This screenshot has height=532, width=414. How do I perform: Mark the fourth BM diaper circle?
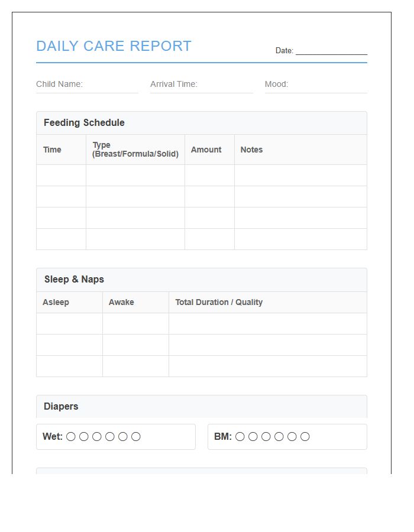point(279,437)
